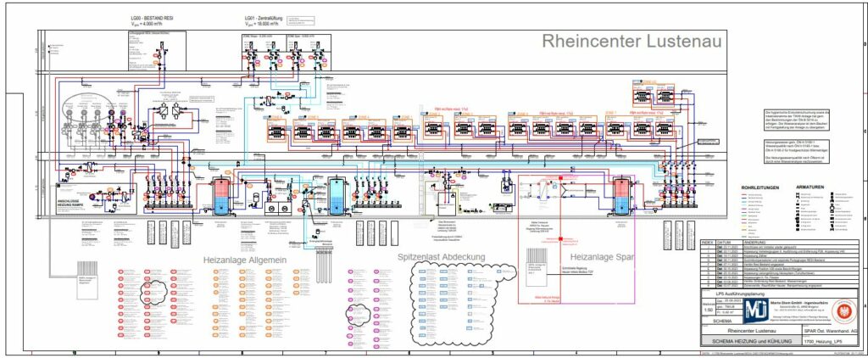The image size is (868, 358).
Task: Select the SCHEMA HEIZUNG und KÜHLUNG title cell
Action: (x=751, y=340)
